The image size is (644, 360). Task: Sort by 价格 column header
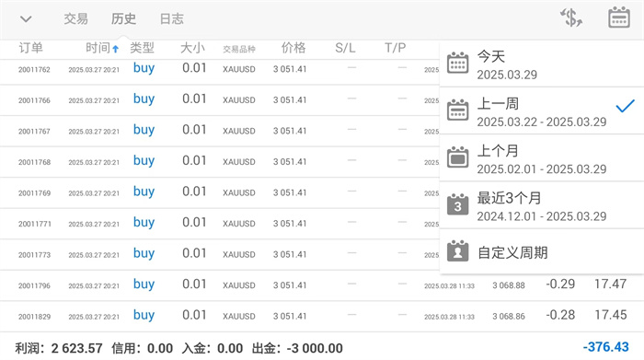(x=293, y=48)
